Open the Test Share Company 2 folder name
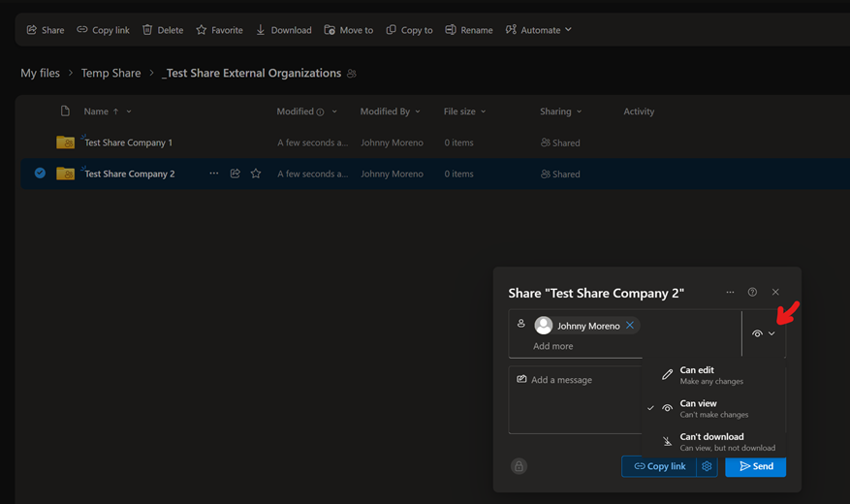 (x=130, y=173)
